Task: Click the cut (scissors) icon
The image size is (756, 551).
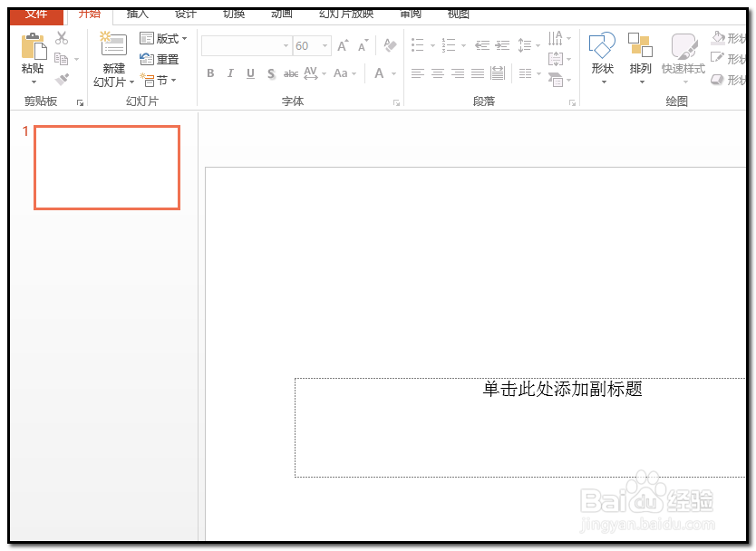Action: point(63,38)
